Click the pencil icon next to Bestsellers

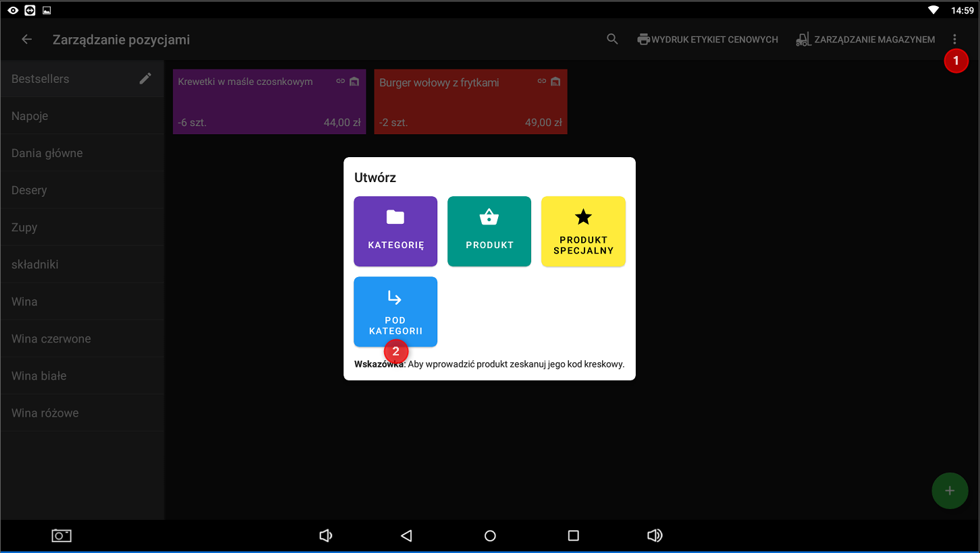pyautogui.click(x=145, y=79)
